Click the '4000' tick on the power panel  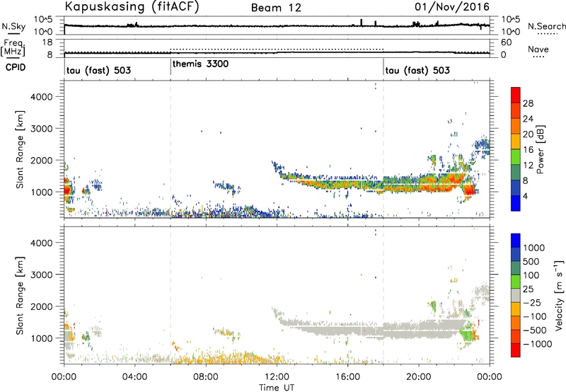[x=41, y=97]
